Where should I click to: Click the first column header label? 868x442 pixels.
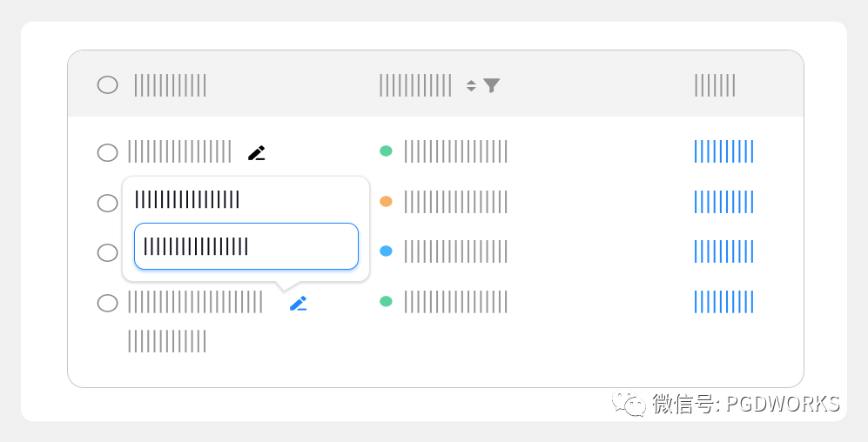(171, 85)
